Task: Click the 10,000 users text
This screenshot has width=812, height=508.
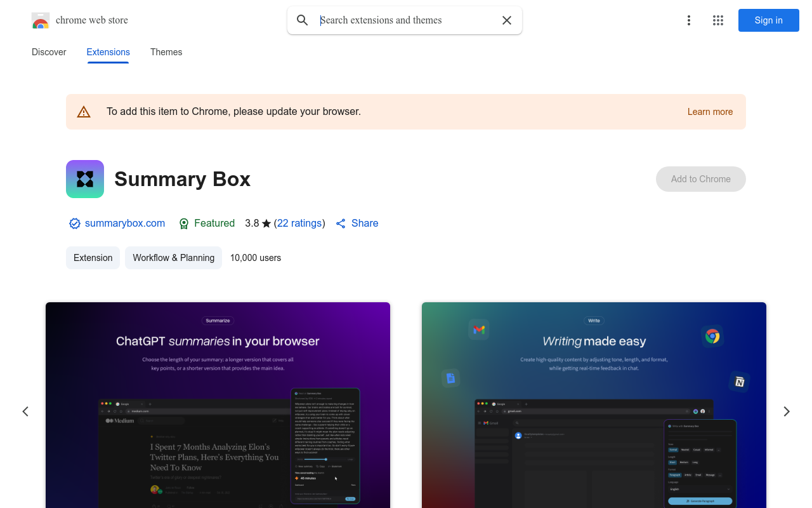Action: coord(256,258)
